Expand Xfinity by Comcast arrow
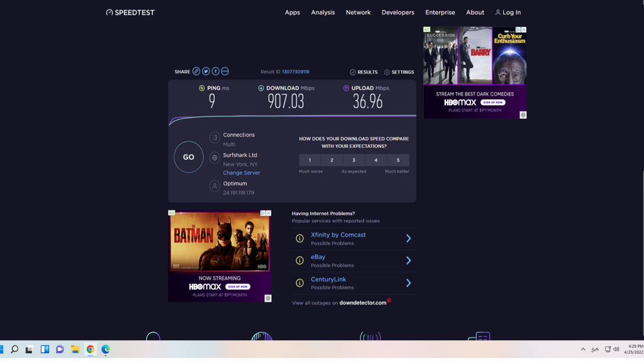 click(x=408, y=238)
